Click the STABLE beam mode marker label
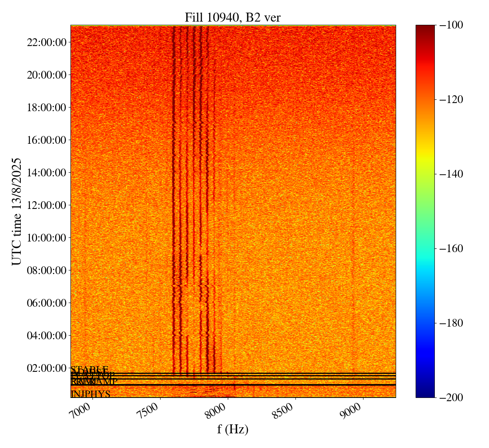489x448 pixels. pos(90,369)
